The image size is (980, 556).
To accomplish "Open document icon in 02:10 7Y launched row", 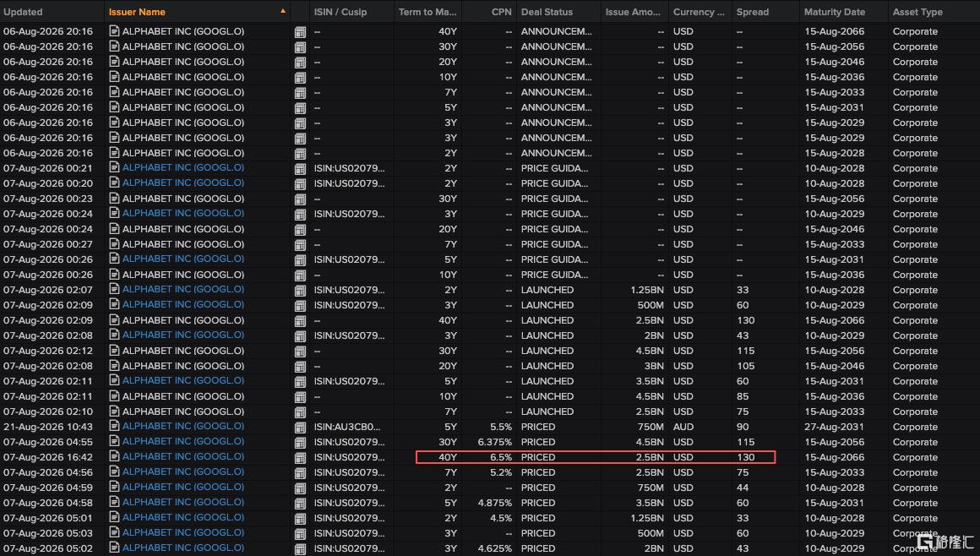I will [x=114, y=411].
